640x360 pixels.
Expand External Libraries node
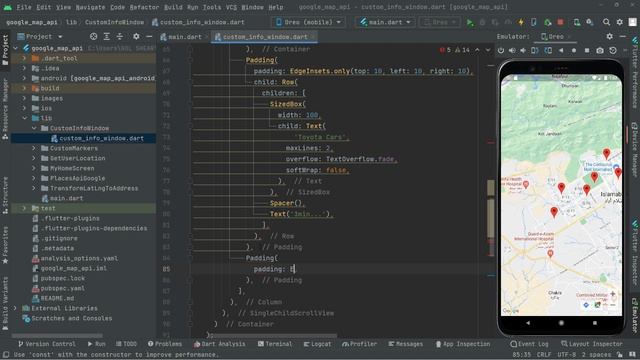click(x=16, y=308)
